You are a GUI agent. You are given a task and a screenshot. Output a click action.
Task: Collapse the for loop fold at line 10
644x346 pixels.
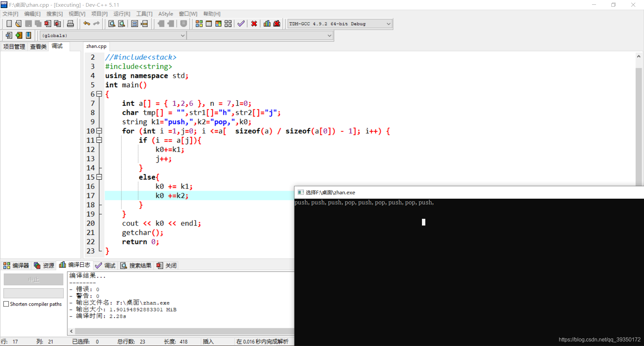click(99, 131)
